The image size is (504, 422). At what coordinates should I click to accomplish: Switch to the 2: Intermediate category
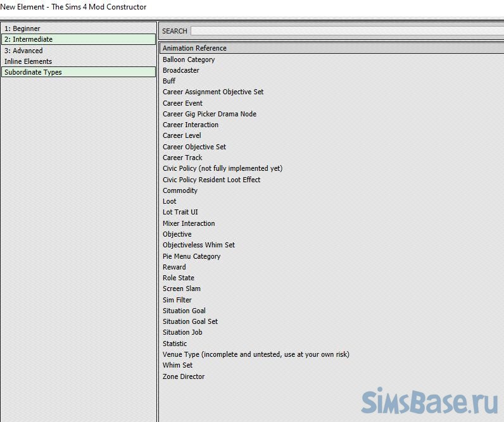[x=28, y=39]
